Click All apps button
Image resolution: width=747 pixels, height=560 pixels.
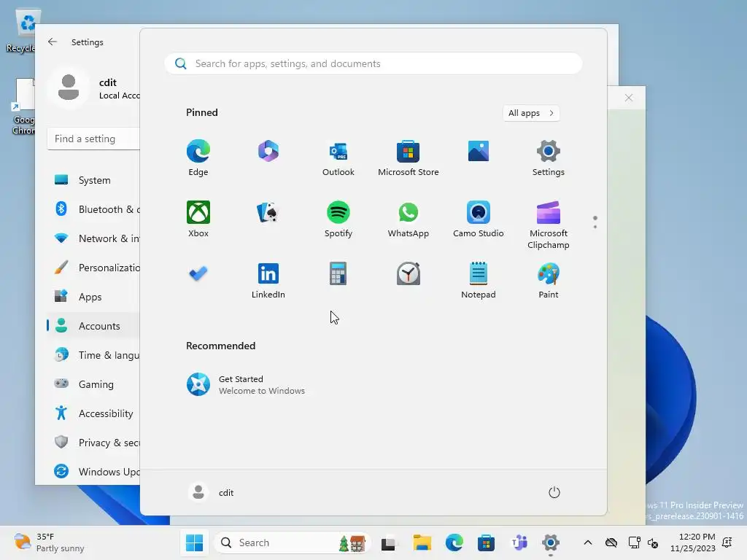(x=531, y=113)
